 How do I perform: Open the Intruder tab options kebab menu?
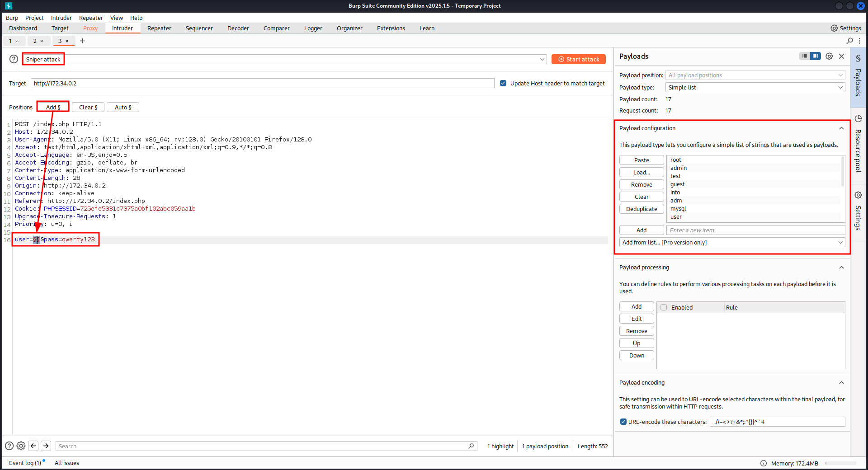coord(859,41)
